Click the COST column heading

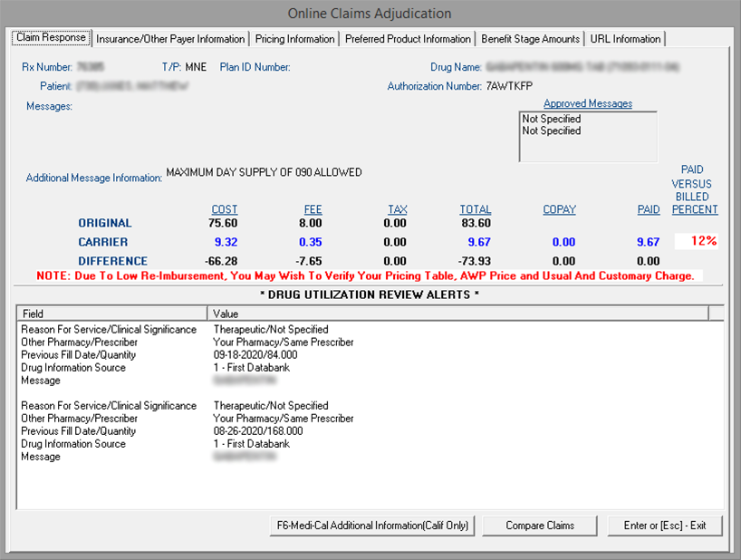coord(225,210)
